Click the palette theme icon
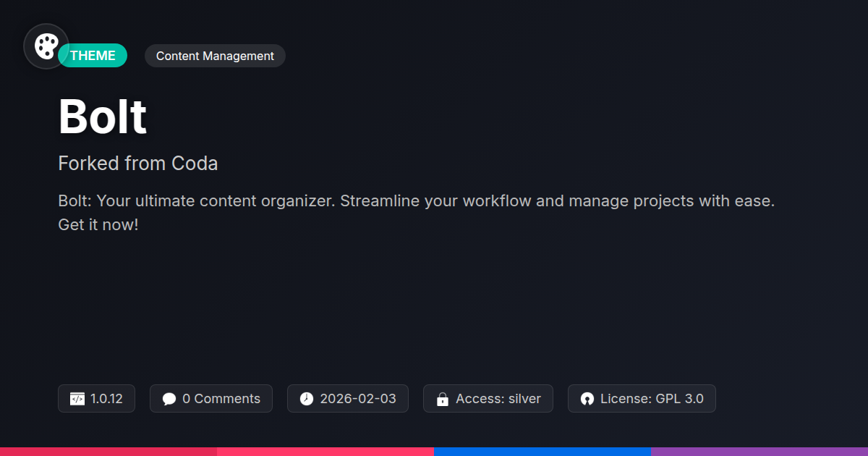The image size is (868, 456). 46,46
